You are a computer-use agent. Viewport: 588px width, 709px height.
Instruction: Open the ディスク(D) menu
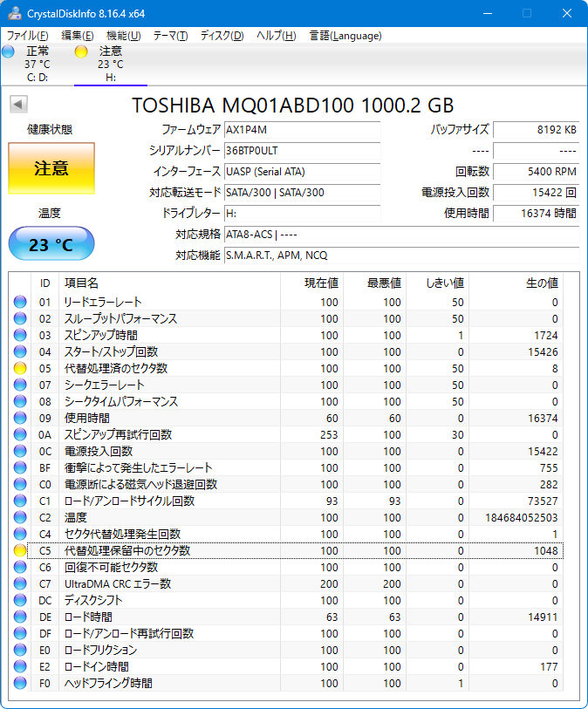point(222,36)
